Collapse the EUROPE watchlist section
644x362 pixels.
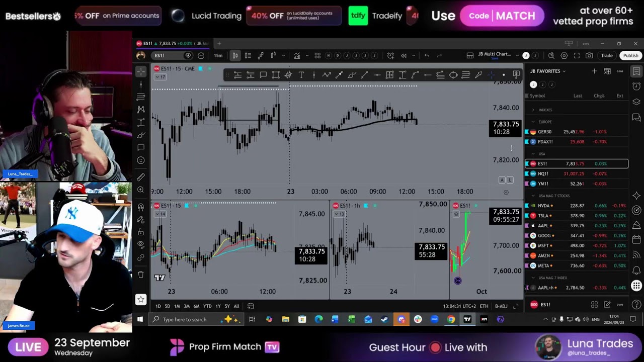533,122
